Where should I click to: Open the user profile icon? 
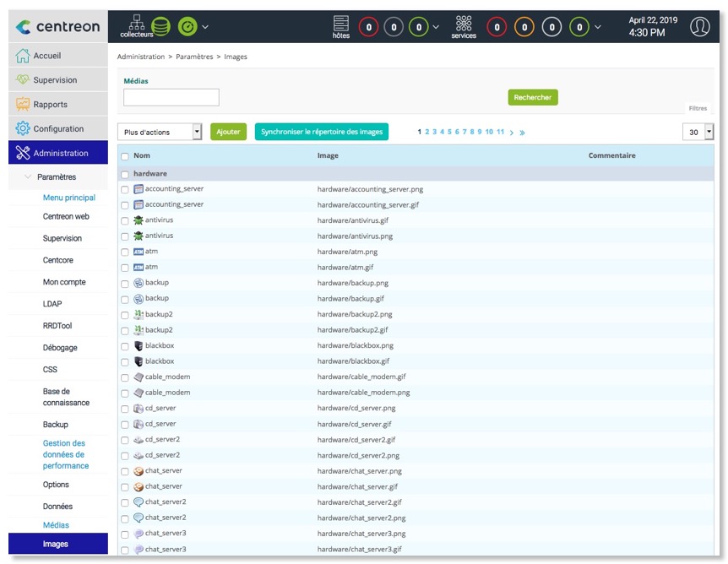(x=699, y=27)
